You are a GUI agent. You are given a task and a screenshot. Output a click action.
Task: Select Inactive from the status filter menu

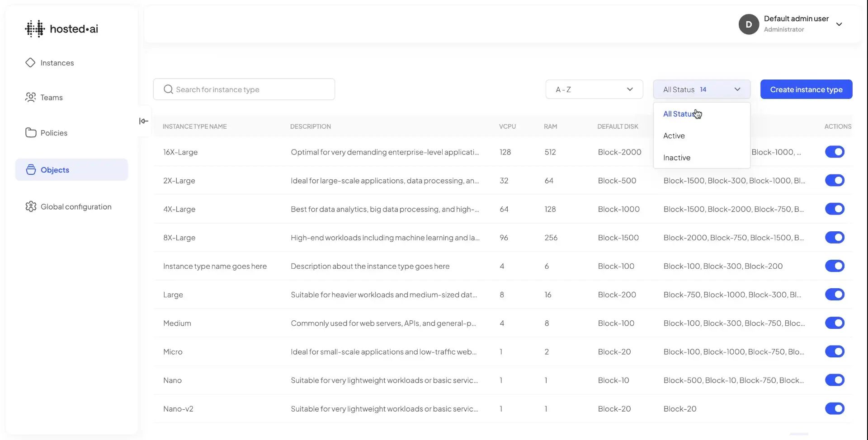[676, 157]
